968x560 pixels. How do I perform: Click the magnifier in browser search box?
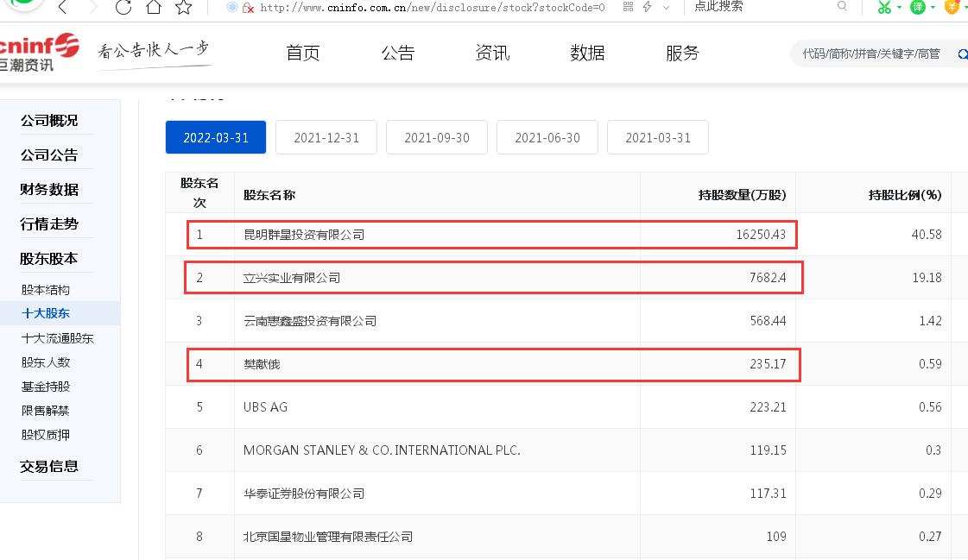pos(842,6)
